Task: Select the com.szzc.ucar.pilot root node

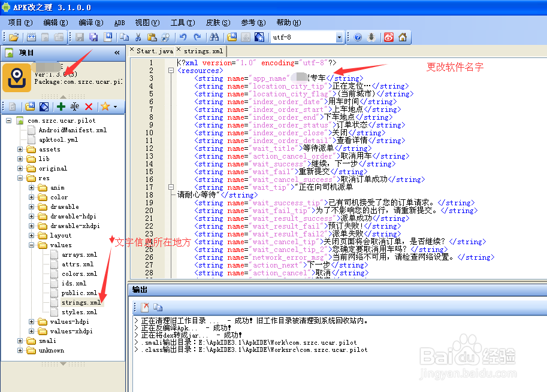Action: [x=61, y=120]
